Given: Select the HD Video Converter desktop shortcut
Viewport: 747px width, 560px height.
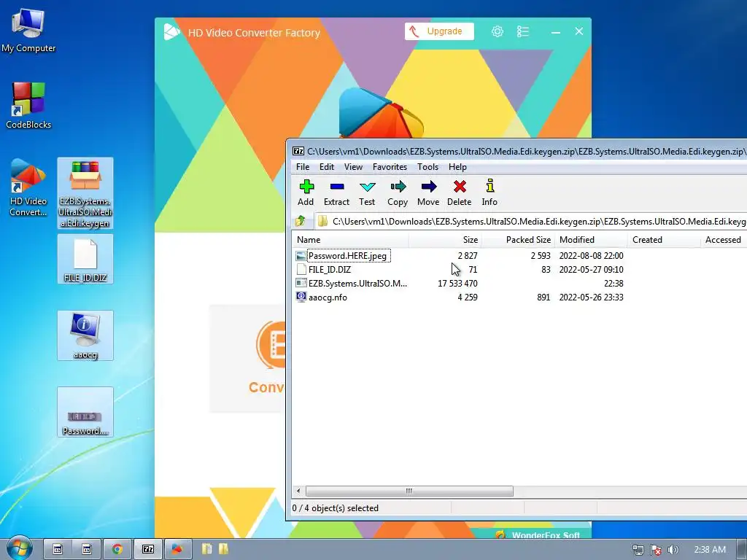Looking at the screenshot, I should pos(28,187).
